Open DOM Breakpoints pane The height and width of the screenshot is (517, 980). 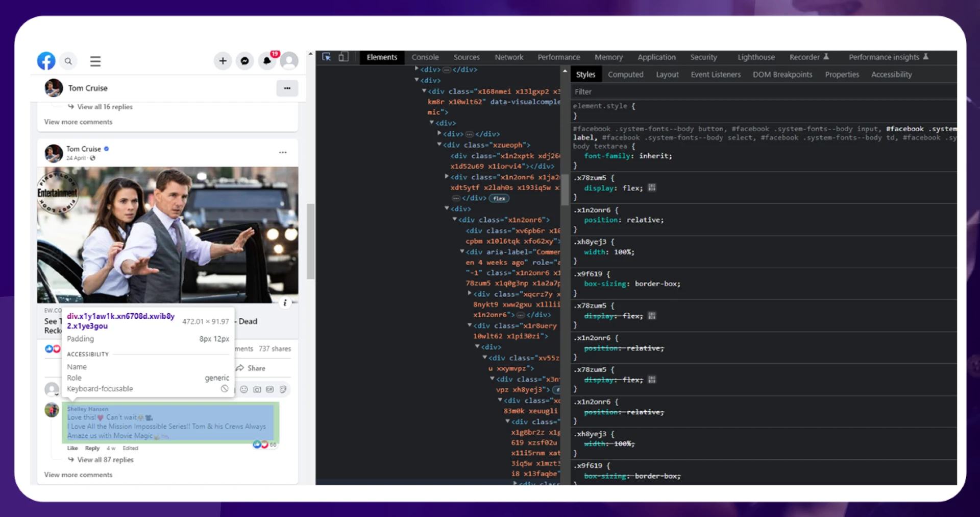pos(782,75)
